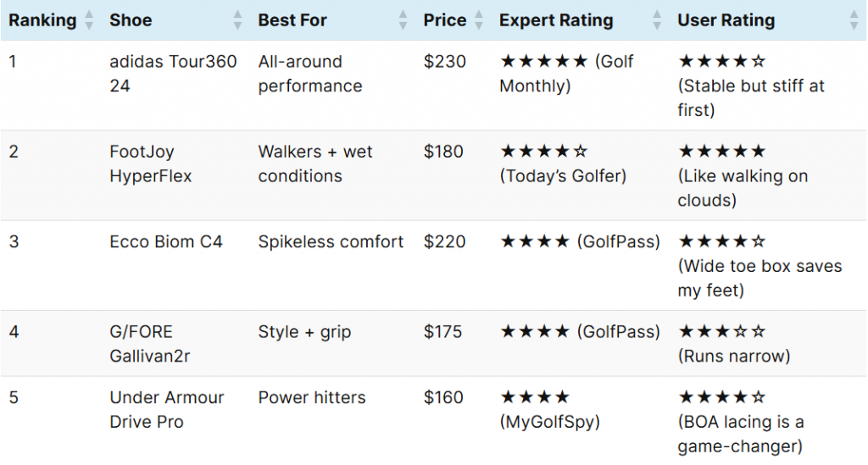
Task: Select the Ecco Biom C4 cell
Action: [x=166, y=242]
